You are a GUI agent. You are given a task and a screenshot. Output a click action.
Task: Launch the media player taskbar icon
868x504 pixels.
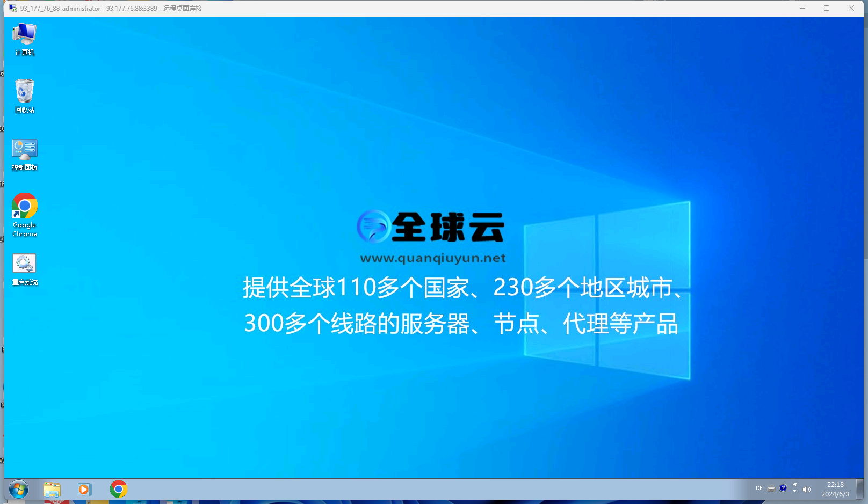84,490
